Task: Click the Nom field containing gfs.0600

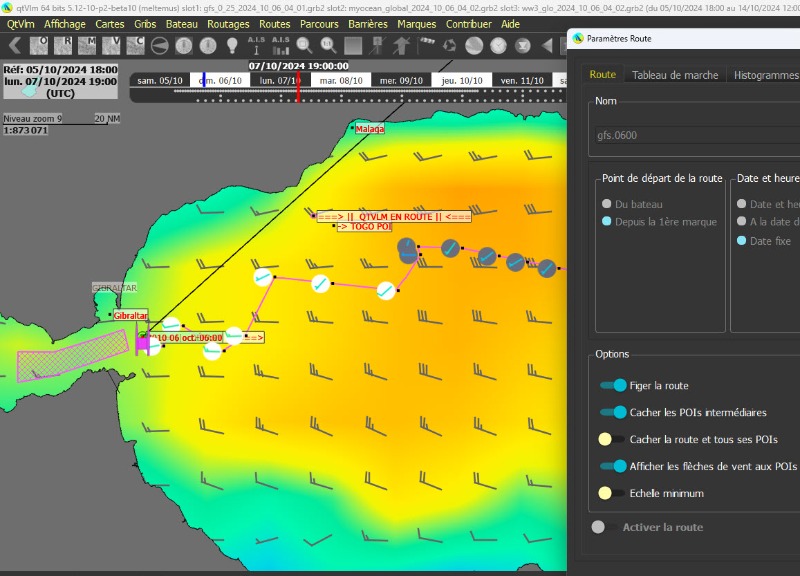Action: (x=697, y=135)
